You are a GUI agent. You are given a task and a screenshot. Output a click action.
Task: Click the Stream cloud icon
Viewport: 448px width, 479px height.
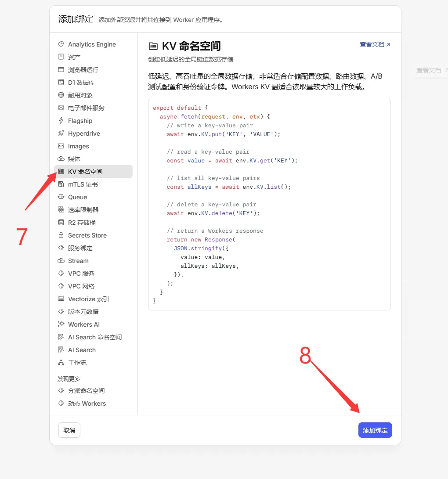[61, 261]
